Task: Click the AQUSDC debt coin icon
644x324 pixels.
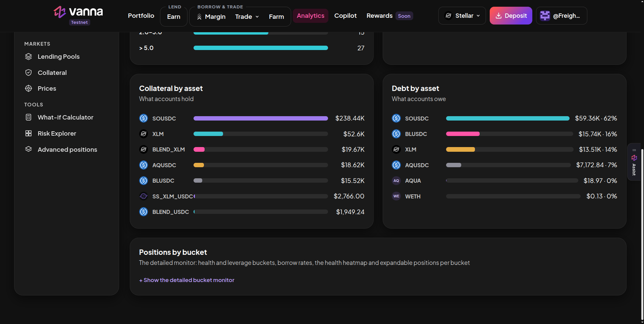Action: pos(396,165)
